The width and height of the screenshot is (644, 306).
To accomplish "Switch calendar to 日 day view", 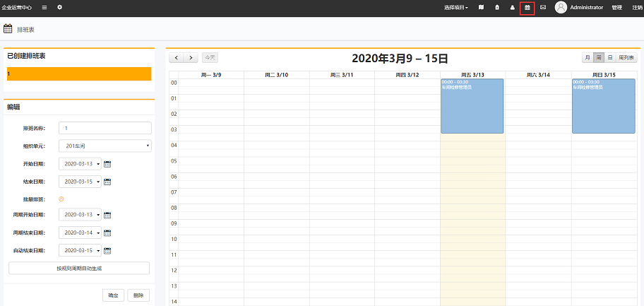I will [610, 58].
